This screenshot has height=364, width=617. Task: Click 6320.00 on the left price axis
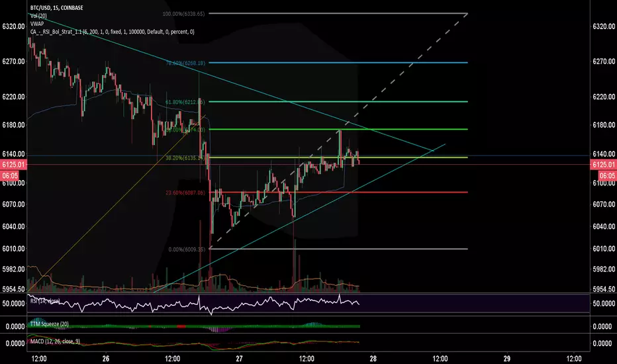pyautogui.click(x=13, y=26)
